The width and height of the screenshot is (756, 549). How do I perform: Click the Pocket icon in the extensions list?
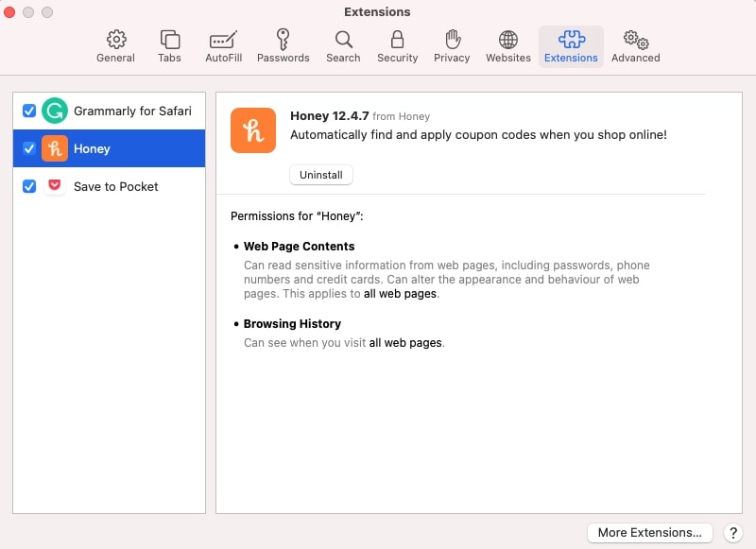click(x=55, y=186)
